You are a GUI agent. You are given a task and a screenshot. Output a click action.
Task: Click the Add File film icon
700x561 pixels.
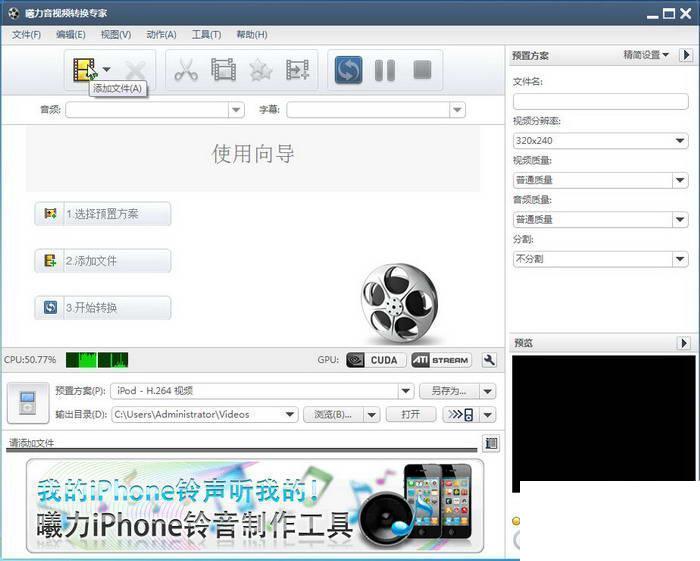point(85,70)
